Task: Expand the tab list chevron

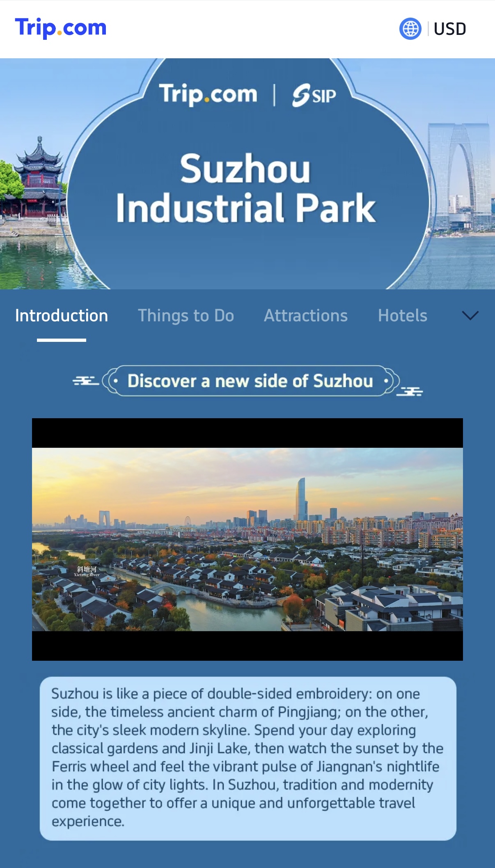Action: point(470,315)
